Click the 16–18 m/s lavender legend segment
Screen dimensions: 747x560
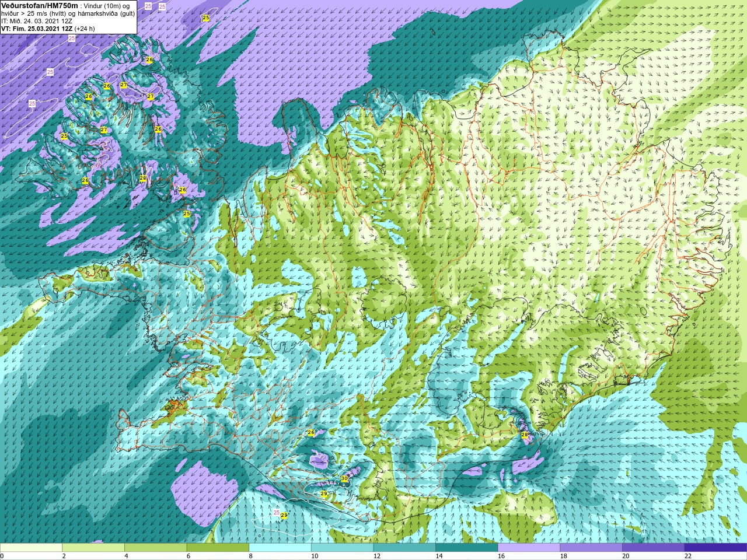[529, 548]
